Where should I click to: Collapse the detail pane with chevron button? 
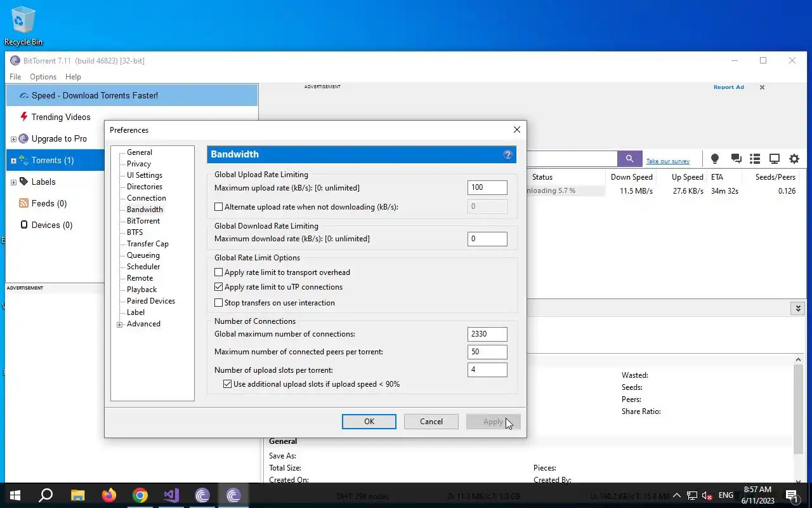798,308
